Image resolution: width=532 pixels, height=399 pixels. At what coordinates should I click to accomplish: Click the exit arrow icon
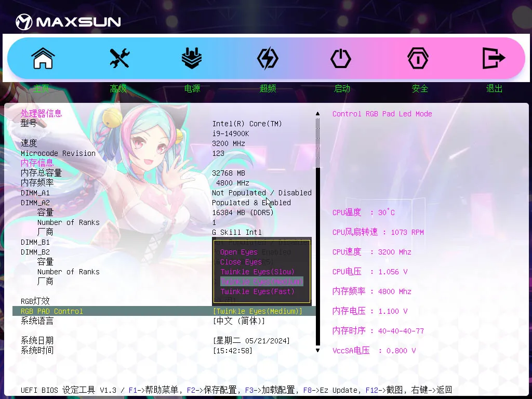click(494, 58)
